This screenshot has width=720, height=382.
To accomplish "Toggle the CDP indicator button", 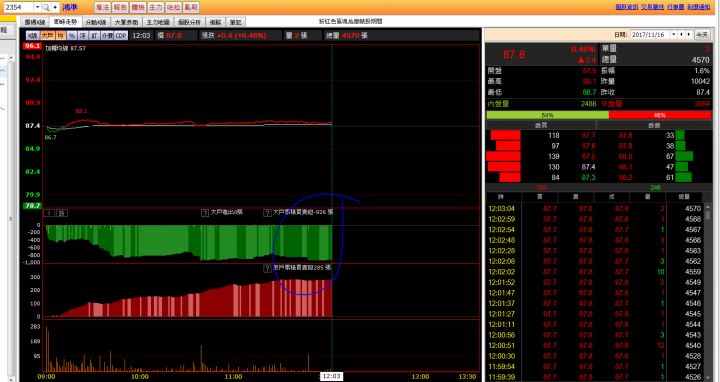I will point(121,35).
